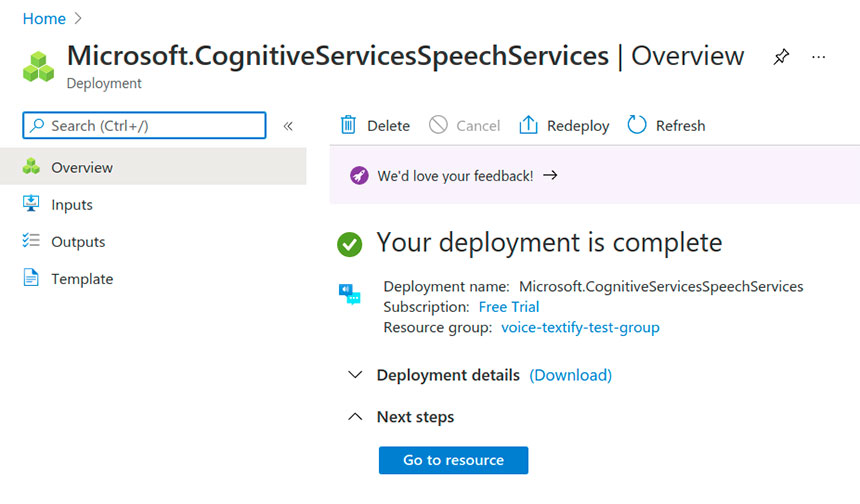Click the feedback rocket icon
The image size is (860, 504).
(359, 175)
